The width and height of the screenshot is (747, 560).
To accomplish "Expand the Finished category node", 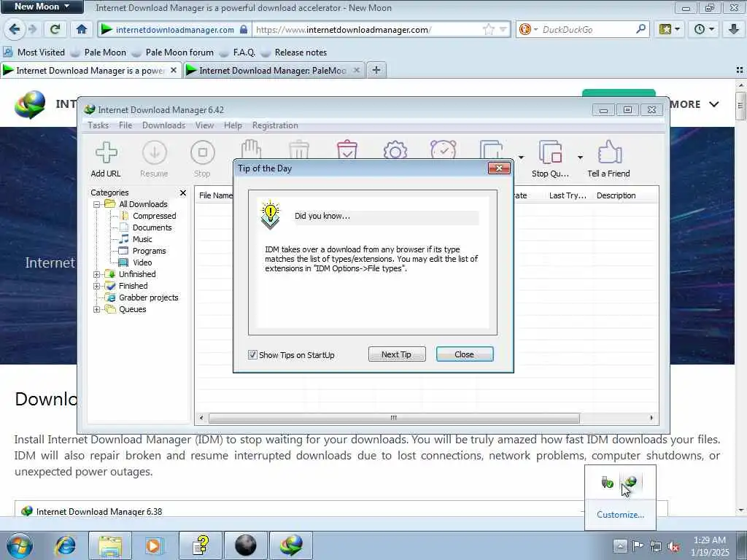I will [x=97, y=286].
